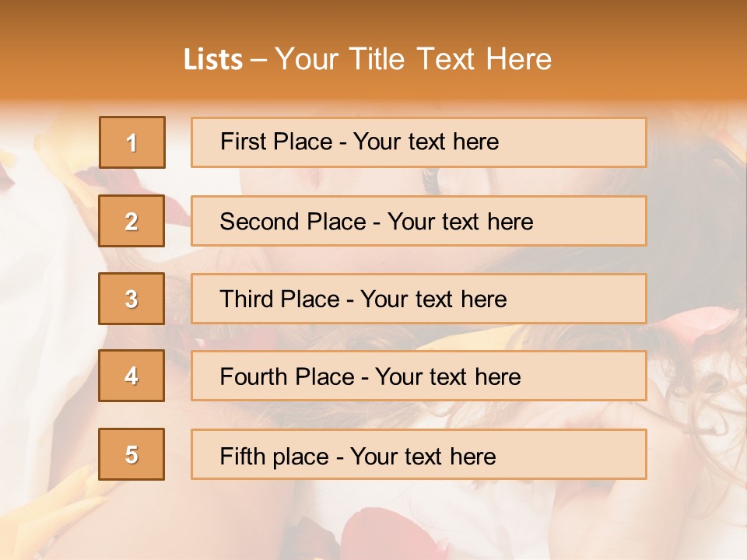This screenshot has height=560, width=747.
Task: Click the number 5 box
Action: (x=132, y=454)
